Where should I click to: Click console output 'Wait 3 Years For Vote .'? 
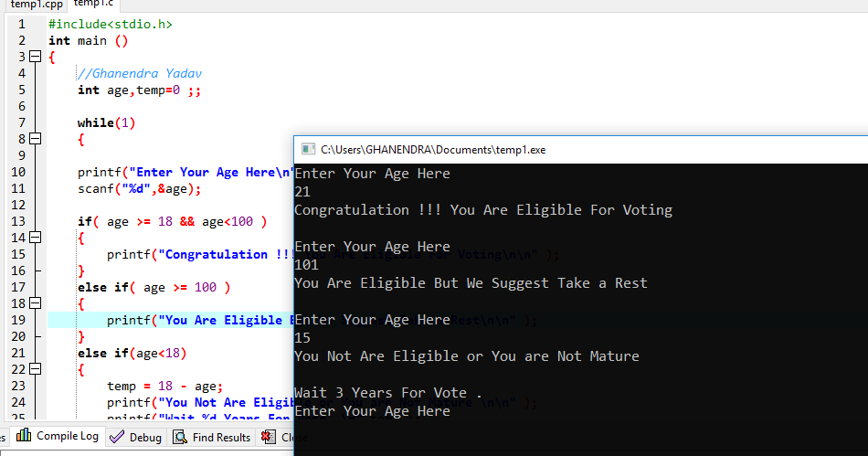click(388, 393)
